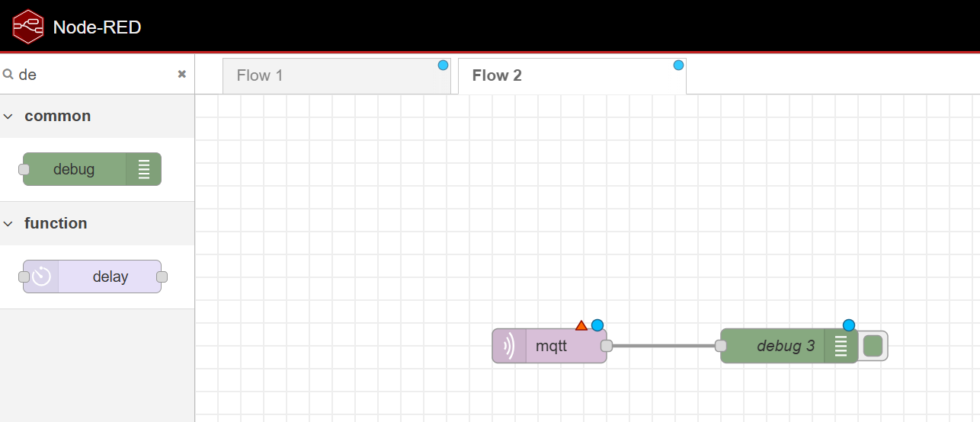This screenshot has width=980, height=422.
Task: Click the delay node timer icon
Action: (41, 277)
